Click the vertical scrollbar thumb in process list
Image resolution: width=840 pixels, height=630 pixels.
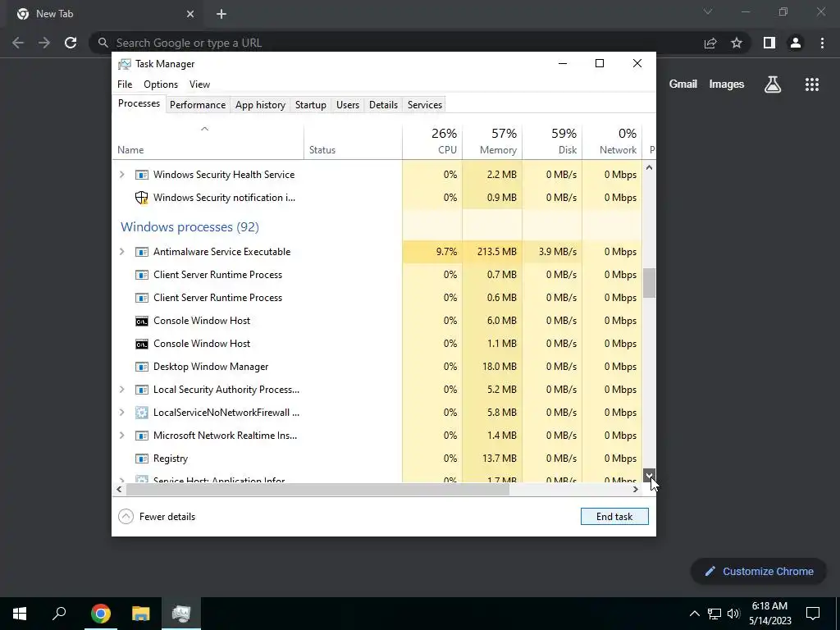pyautogui.click(x=650, y=283)
